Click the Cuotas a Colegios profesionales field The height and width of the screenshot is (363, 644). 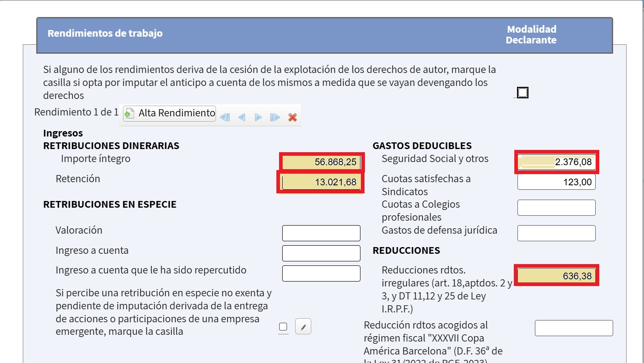click(x=556, y=208)
